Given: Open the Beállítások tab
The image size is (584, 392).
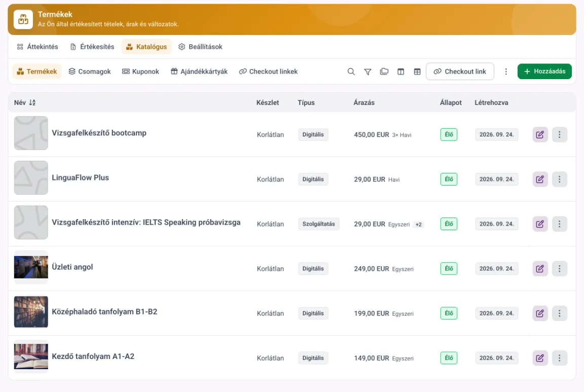Looking at the screenshot, I should coord(200,47).
